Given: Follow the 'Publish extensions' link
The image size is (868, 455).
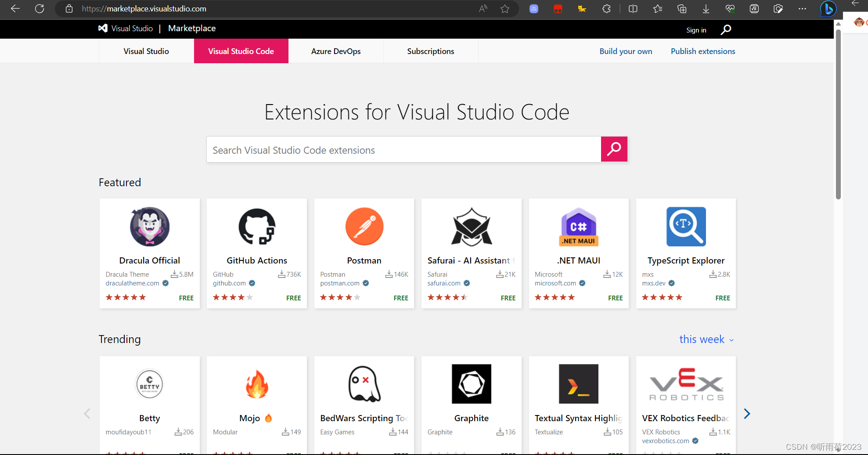Looking at the screenshot, I should click(703, 51).
